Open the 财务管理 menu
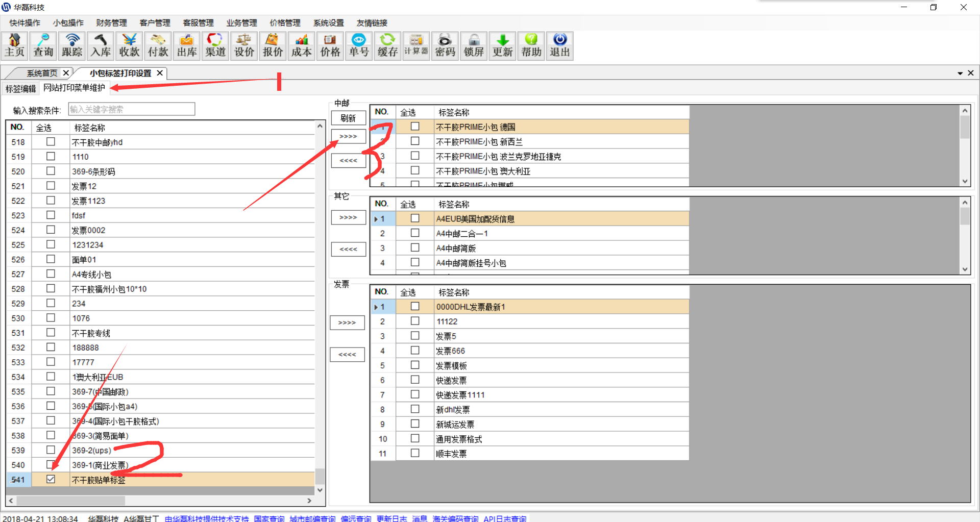Viewport: 980px width, 522px height. tap(111, 23)
